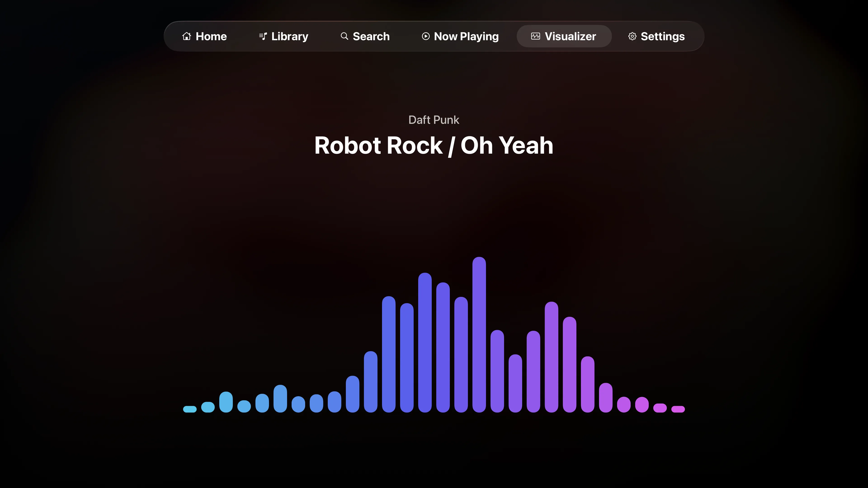Click the Settings gear icon
The height and width of the screenshot is (488, 868).
pos(632,36)
